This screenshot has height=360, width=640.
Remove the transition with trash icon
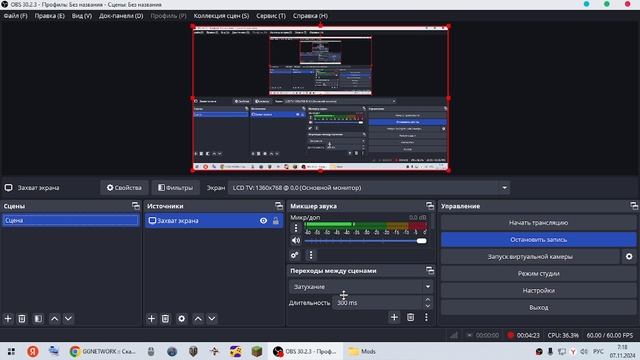pyautogui.click(x=411, y=317)
